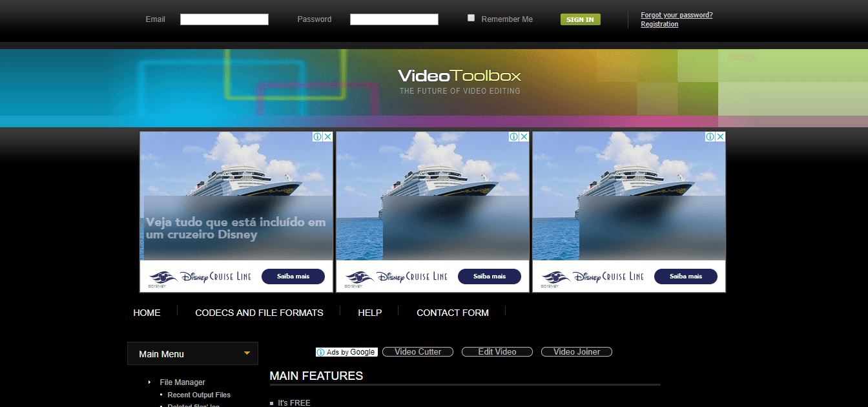The image size is (868, 407).
Task: Close the leftmost Disney ad with its X
Action: [327, 137]
